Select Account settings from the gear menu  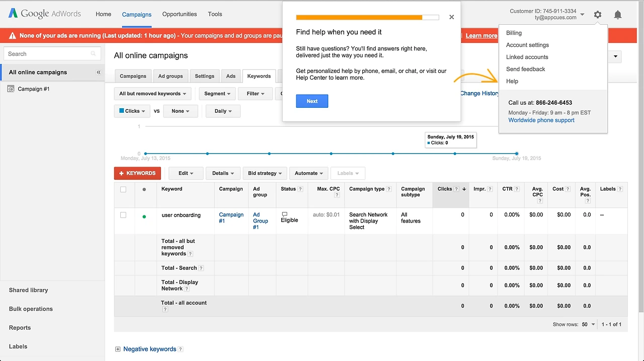(527, 45)
